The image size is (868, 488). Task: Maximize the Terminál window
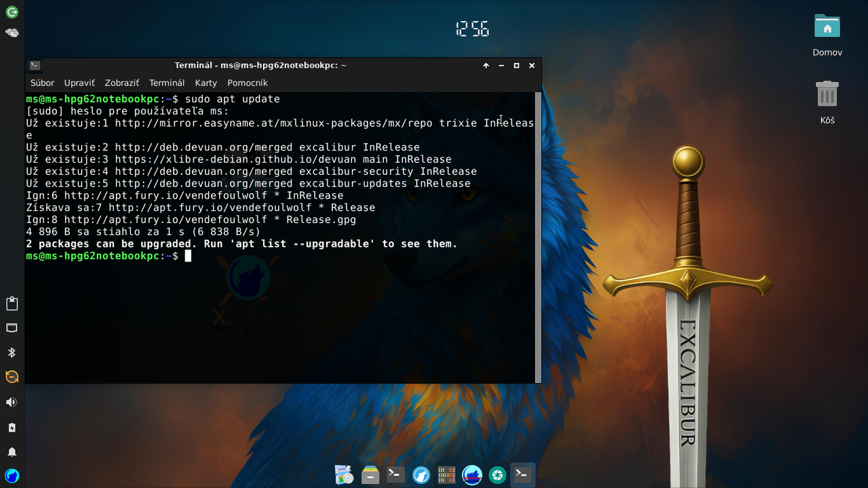[516, 66]
